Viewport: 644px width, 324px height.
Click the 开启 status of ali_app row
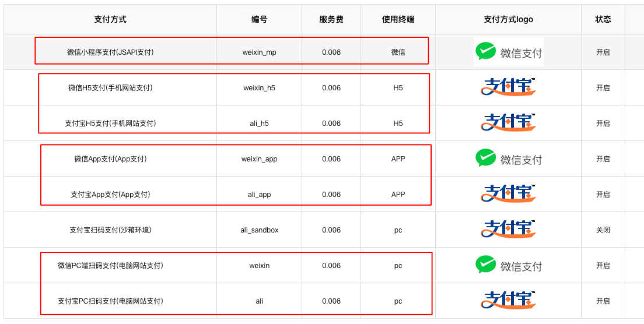tap(603, 195)
